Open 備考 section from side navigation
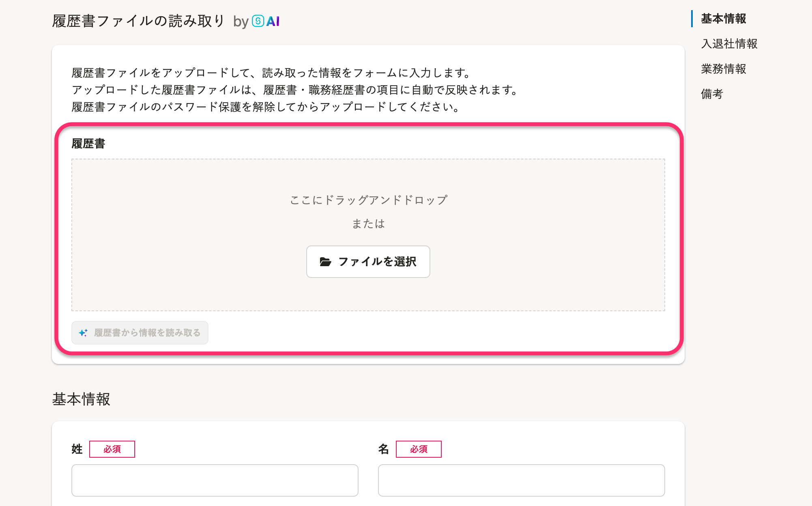The width and height of the screenshot is (812, 506). (x=712, y=94)
